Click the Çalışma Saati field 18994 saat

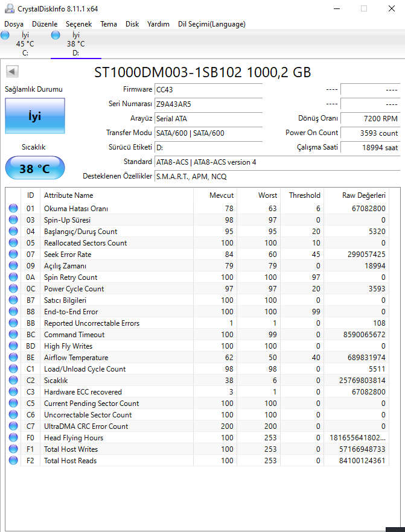coord(371,148)
